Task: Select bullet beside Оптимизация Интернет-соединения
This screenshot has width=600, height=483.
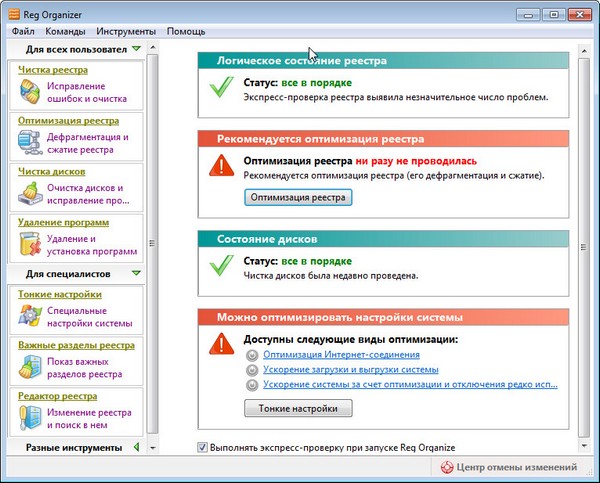Action: (x=252, y=356)
